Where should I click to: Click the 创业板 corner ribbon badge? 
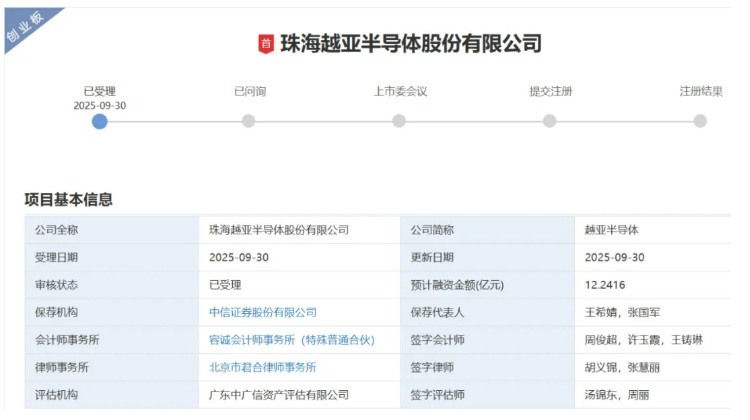(27, 29)
